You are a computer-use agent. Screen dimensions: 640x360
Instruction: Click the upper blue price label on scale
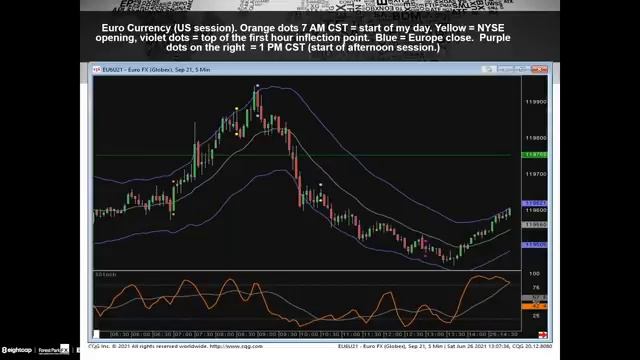tap(534, 203)
